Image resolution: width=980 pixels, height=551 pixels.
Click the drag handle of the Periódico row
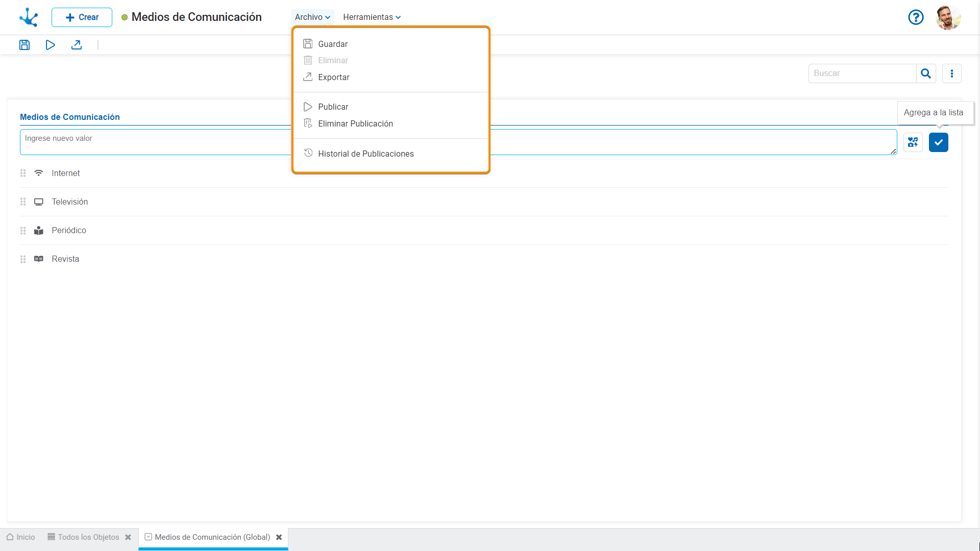23,231
